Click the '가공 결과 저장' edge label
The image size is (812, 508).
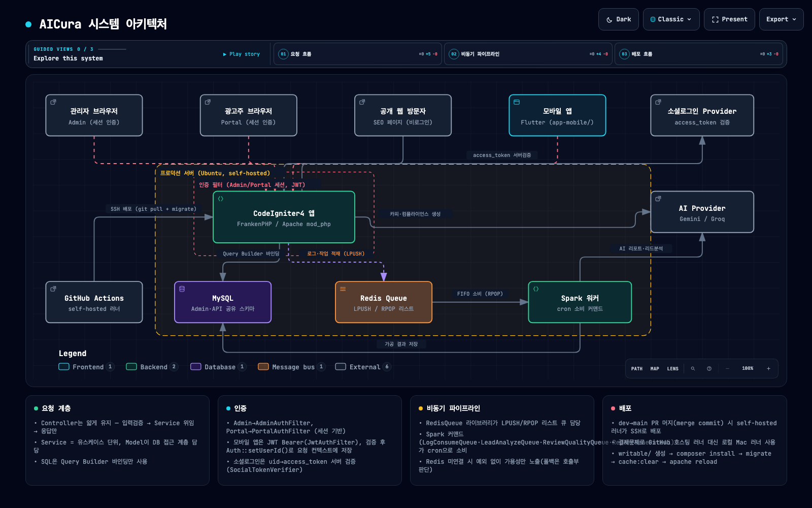pos(401,344)
